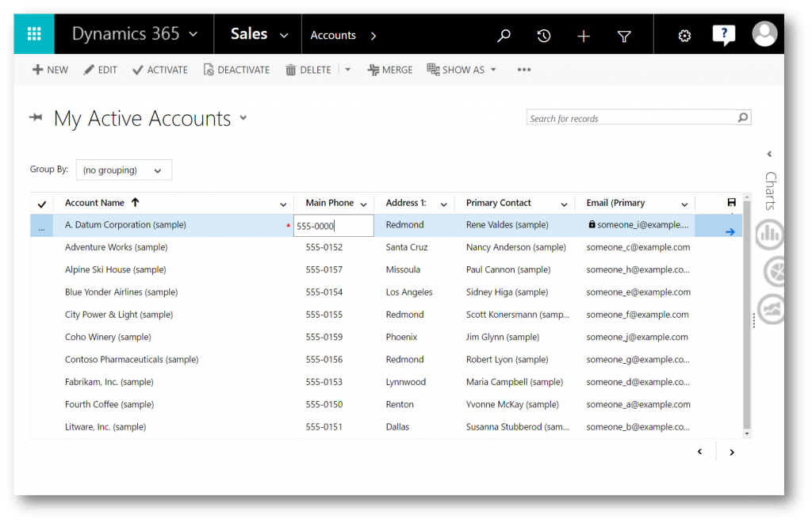Open the Sales area menu
The width and height of the screenshot is (812, 523).
(x=259, y=34)
